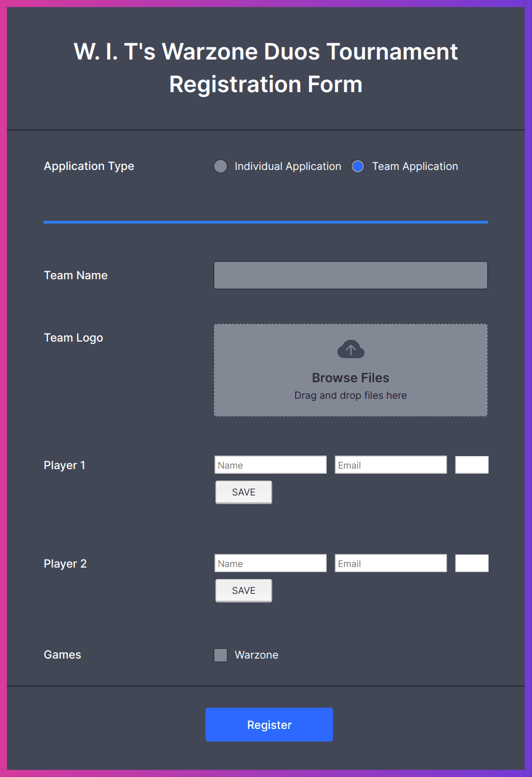
Task: Click the small blank field after Player 1 Email
Action: [x=471, y=465]
